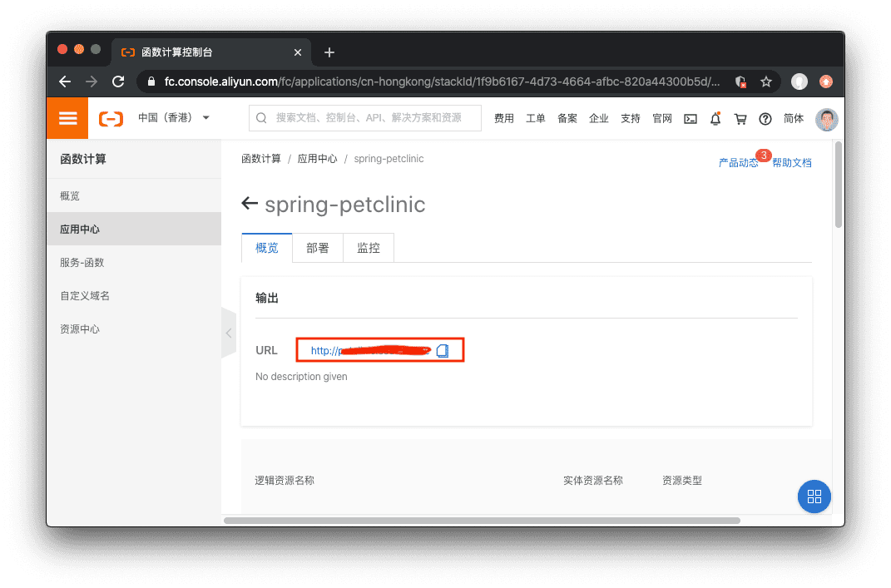
Task: Click the 资源类型 column header
Action: pyautogui.click(x=682, y=481)
